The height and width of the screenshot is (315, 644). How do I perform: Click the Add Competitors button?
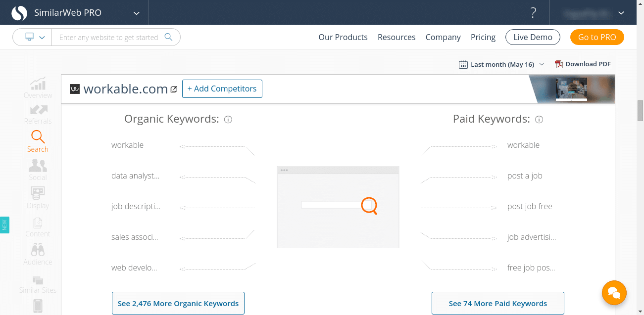click(x=222, y=89)
